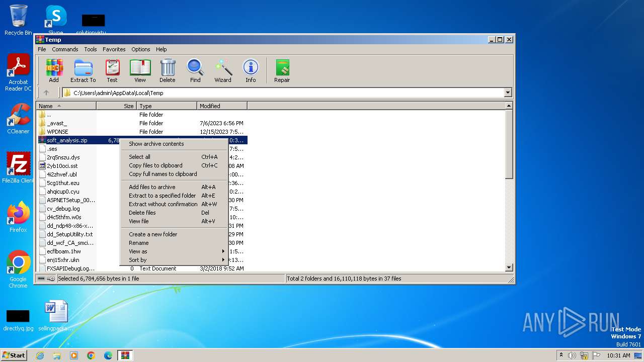
Task: Click scrollbar down arrow in file list
Action: pyautogui.click(x=509, y=267)
